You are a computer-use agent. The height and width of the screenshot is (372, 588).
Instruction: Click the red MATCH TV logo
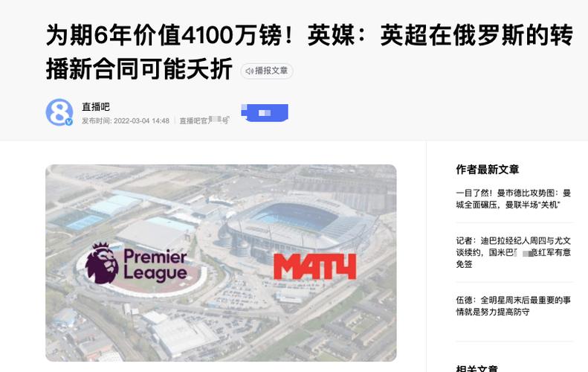(314, 266)
